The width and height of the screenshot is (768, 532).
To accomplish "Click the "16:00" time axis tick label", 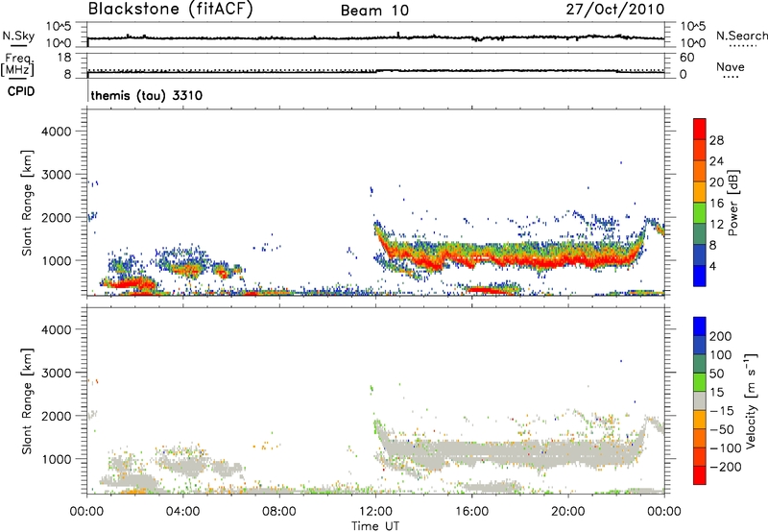I will [471, 512].
